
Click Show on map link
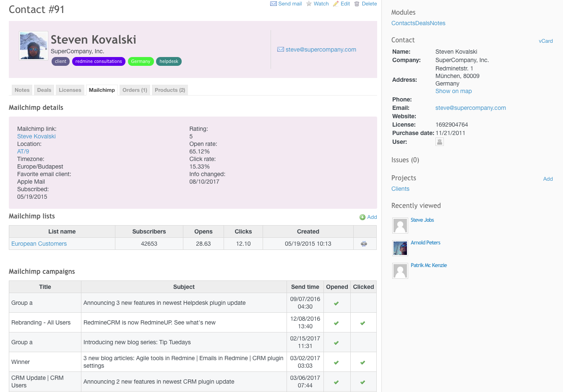(454, 91)
